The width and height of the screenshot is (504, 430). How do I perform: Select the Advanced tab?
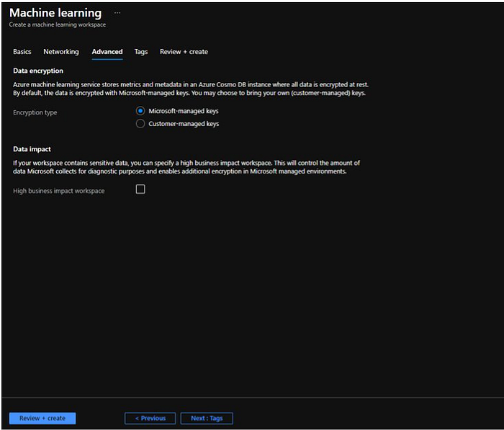(x=107, y=52)
